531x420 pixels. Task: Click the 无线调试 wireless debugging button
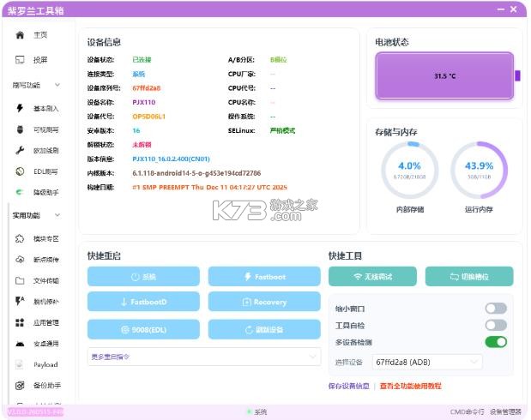click(372, 277)
